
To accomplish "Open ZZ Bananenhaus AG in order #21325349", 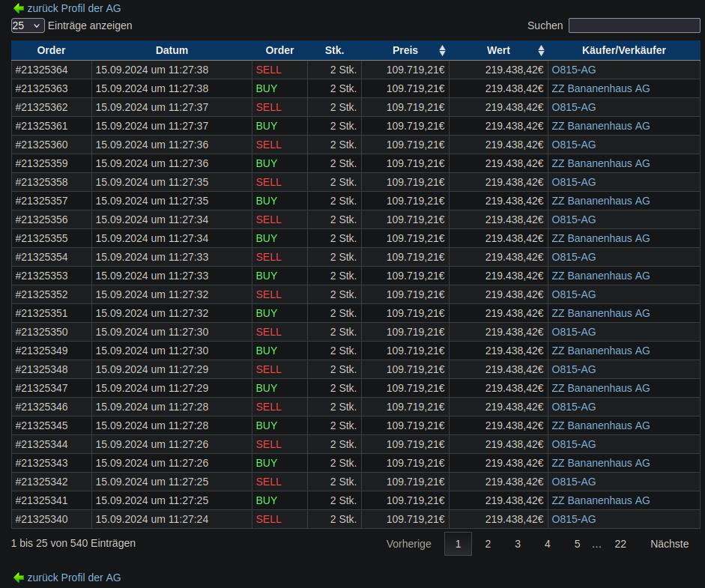I will [x=601, y=351].
